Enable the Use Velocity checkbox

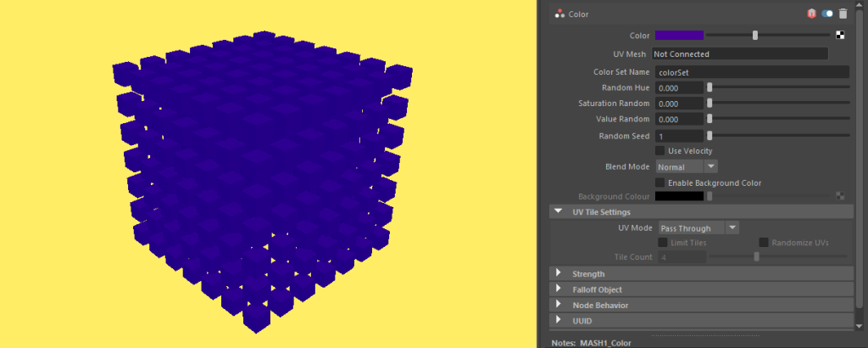[660, 151]
